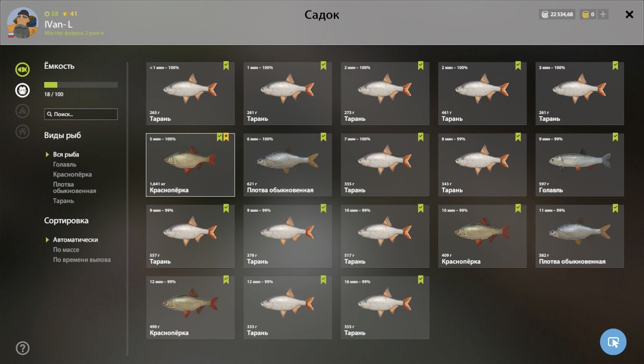The width and height of the screenshot is (644, 364).
Task: Click the player avatar portrait
Action: click(23, 23)
